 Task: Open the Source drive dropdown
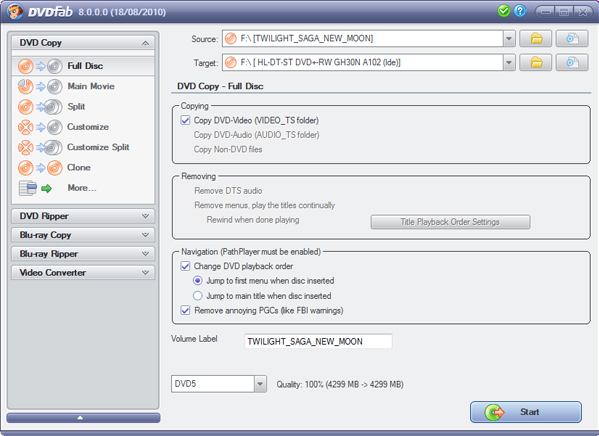point(508,39)
